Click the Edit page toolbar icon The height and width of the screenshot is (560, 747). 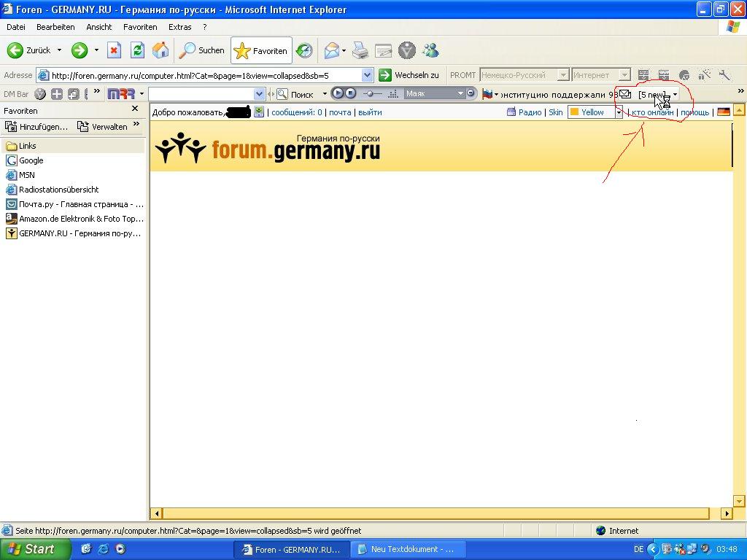(384, 50)
